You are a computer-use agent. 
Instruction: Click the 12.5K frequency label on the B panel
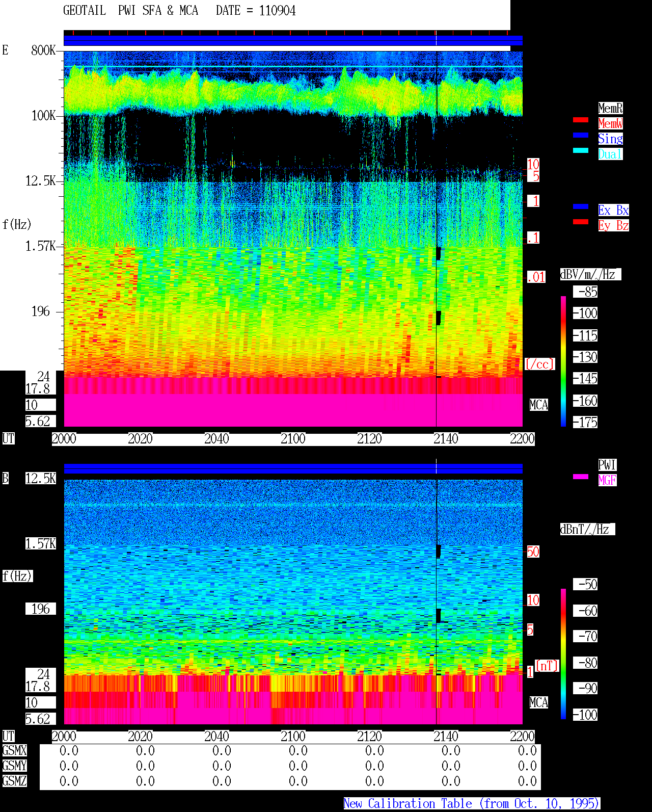pos(41,478)
